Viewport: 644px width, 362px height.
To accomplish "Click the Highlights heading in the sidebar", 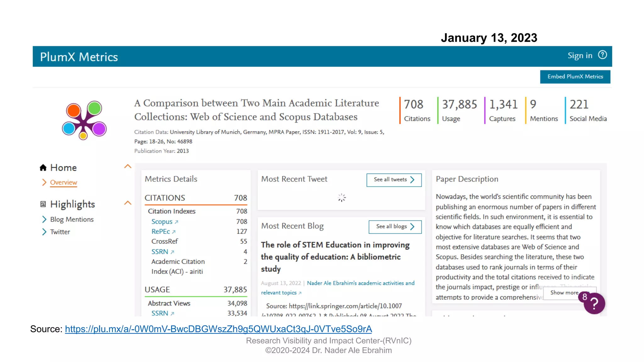I will tap(73, 204).
